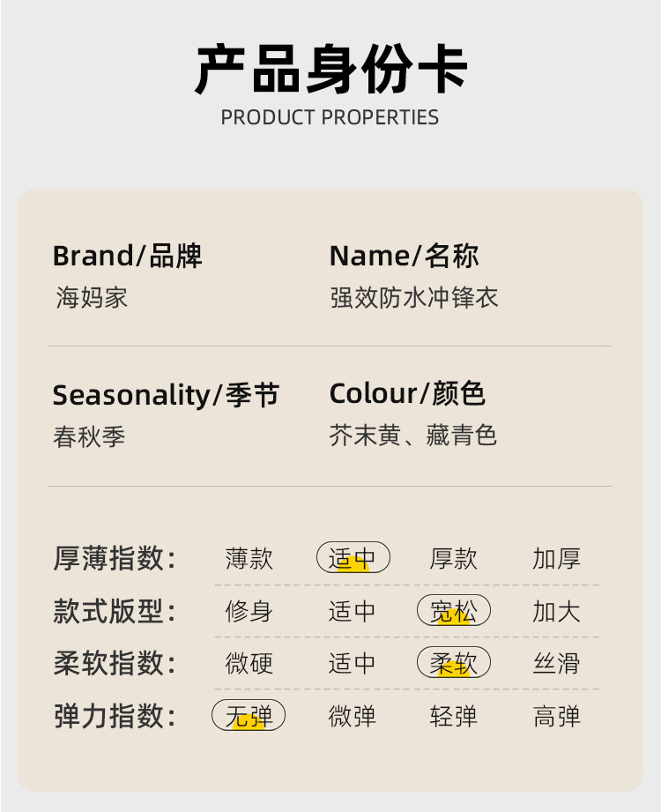Screen dimensions: 661x812
Task: Click the product name 强效防水冲锋衣
Action: 414,297
